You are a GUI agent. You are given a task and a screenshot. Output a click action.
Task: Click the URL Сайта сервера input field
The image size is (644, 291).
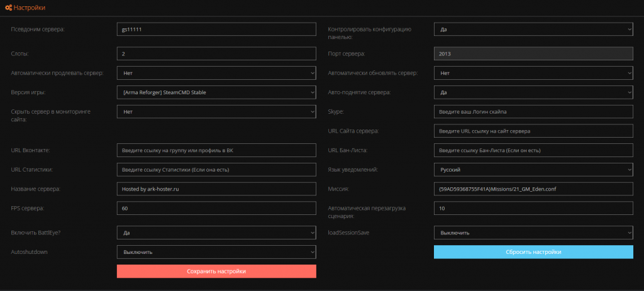[533, 131]
